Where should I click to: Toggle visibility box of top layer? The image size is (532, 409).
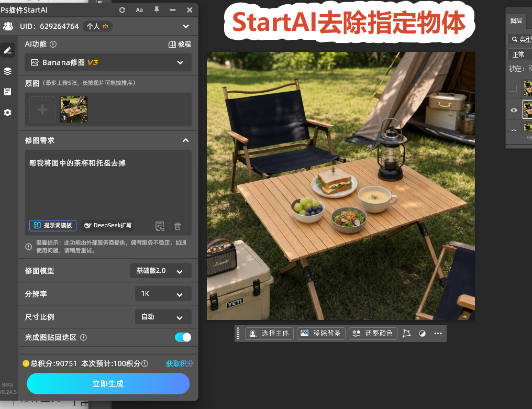click(513, 89)
